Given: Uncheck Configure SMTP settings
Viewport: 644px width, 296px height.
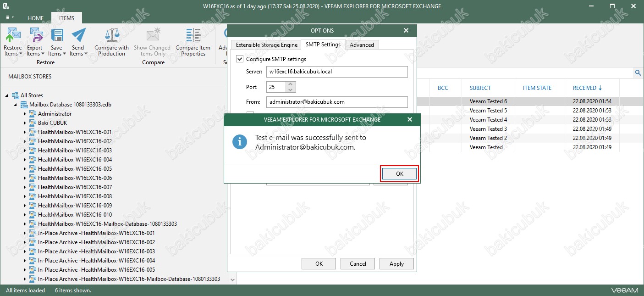Looking at the screenshot, I should tap(239, 59).
